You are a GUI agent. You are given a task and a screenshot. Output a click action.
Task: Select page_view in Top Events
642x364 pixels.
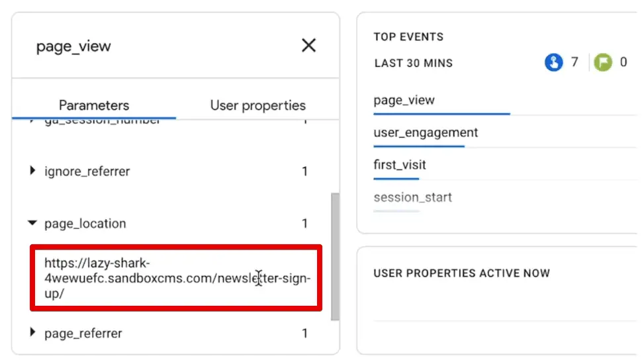404,101
